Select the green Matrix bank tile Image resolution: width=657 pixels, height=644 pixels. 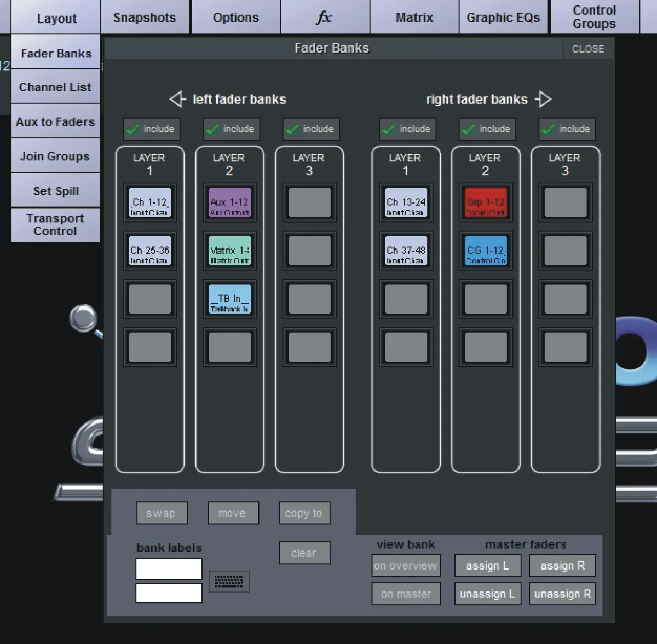tap(230, 251)
